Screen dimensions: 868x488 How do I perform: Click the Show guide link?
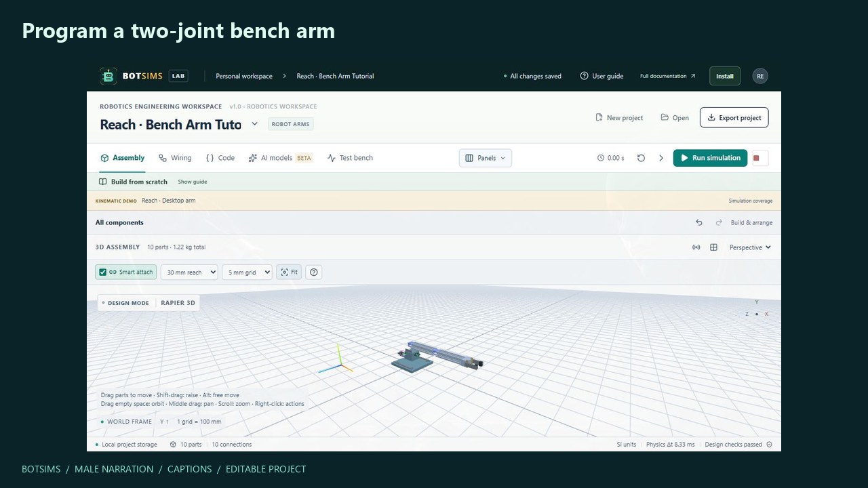pos(193,182)
